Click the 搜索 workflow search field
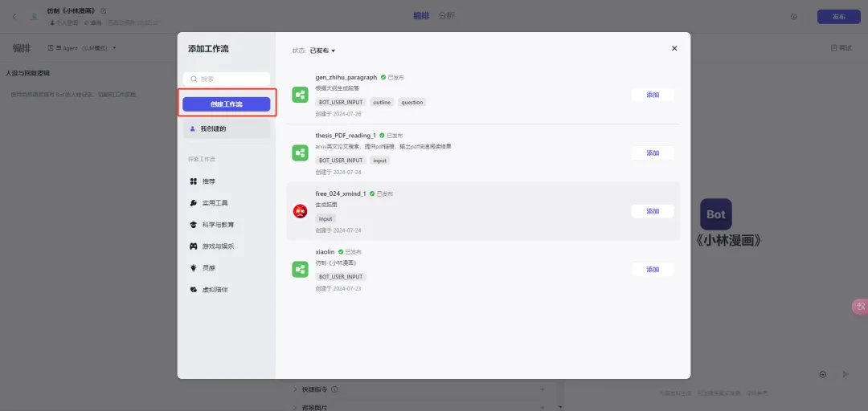The image size is (868, 411). (x=227, y=79)
